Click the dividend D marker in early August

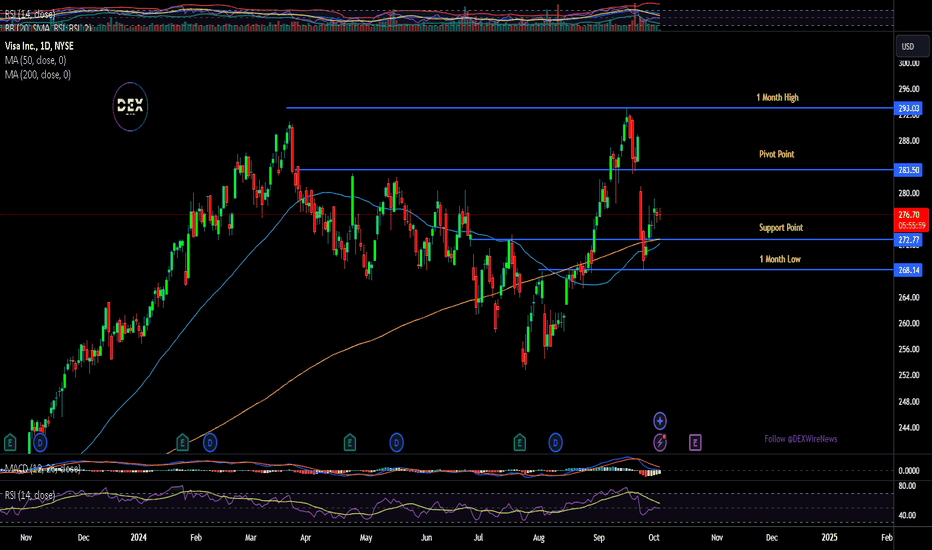click(555, 442)
